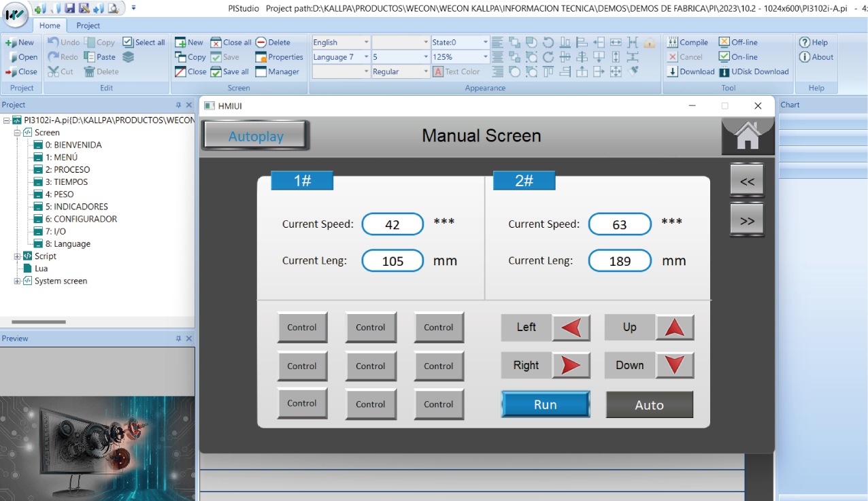The height and width of the screenshot is (501, 868).
Task: Click the lock icon in the Appearance group
Action: [x=649, y=42]
